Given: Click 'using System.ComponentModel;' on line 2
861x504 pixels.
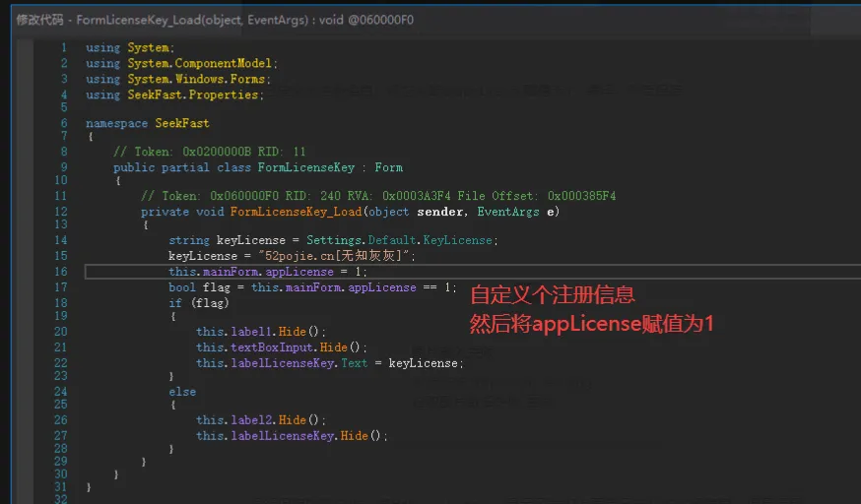Looking at the screenshot, I should point(181,63).
